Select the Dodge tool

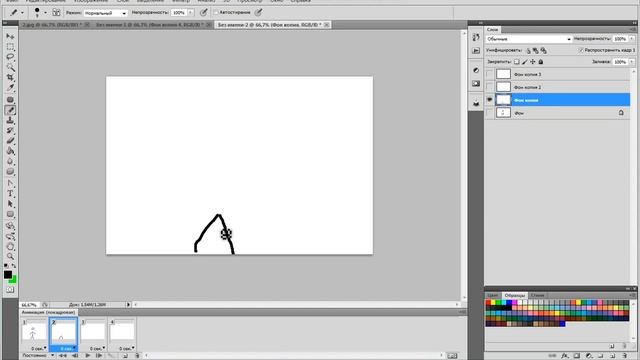(10, 171)
